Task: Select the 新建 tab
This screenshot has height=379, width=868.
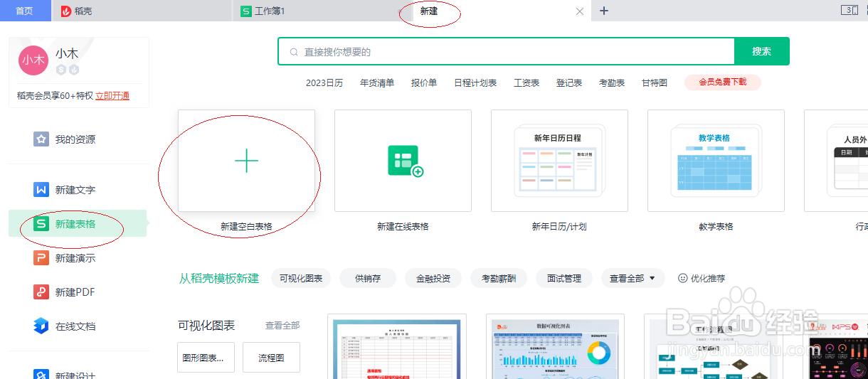Action: (502, 11)
